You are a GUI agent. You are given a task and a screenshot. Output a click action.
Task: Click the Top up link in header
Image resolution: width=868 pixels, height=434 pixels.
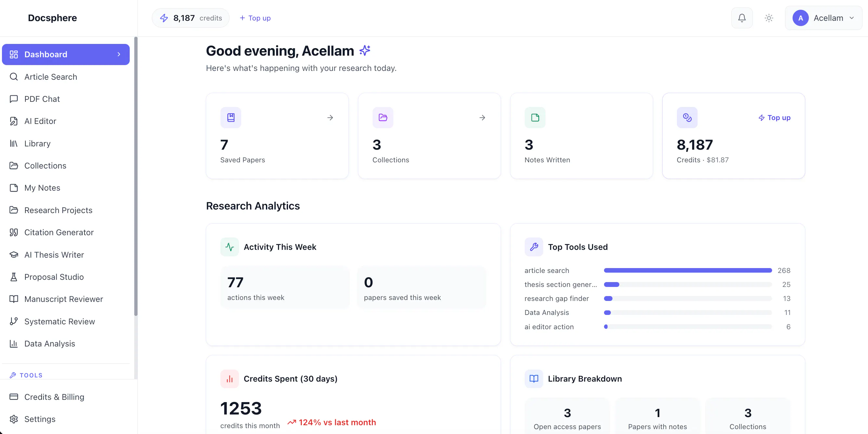[255, 18]
